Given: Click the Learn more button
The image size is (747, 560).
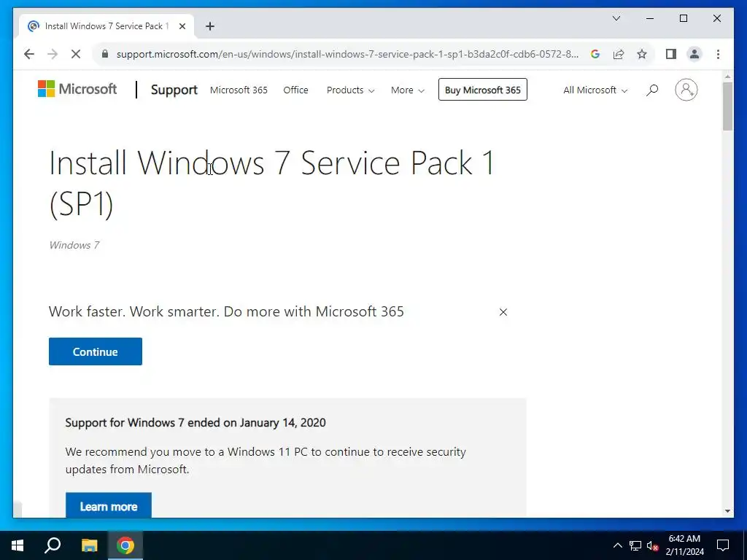Looking at the screenshot, I should coord(109,505).
